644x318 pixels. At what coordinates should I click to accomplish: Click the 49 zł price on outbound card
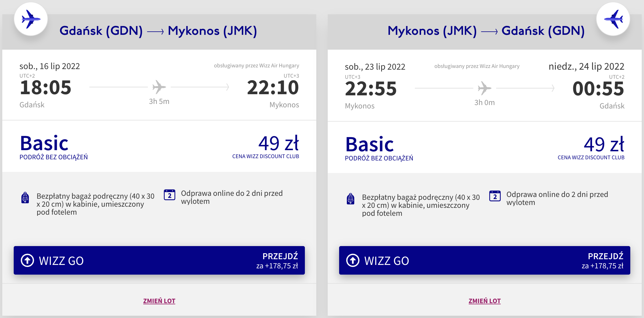(x=279, y=143)
